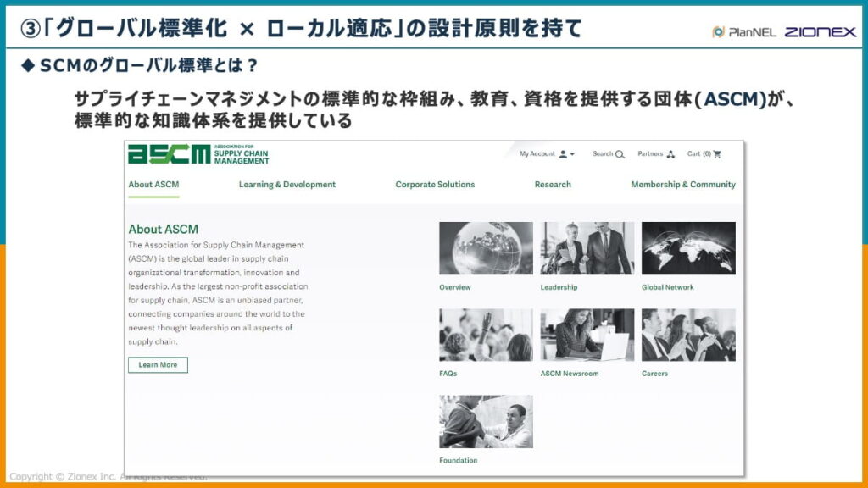
Task: Click the My Account person icon
Action: [563, 153]
